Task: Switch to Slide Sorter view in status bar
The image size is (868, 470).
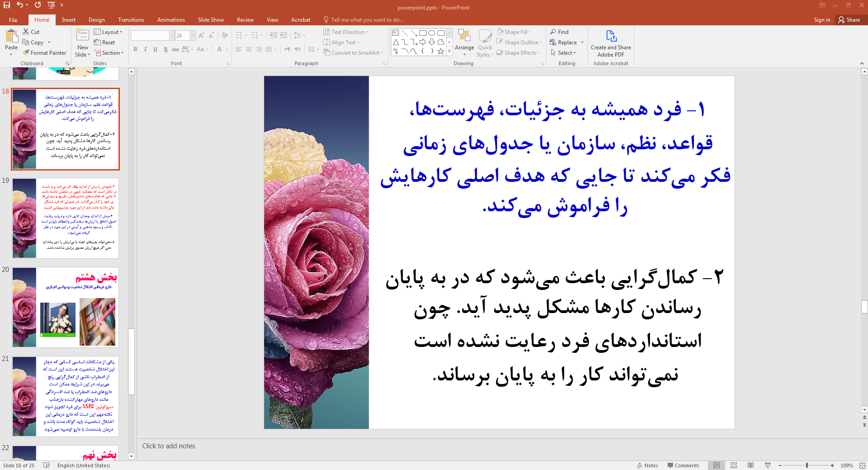Action: coord(734,465)
